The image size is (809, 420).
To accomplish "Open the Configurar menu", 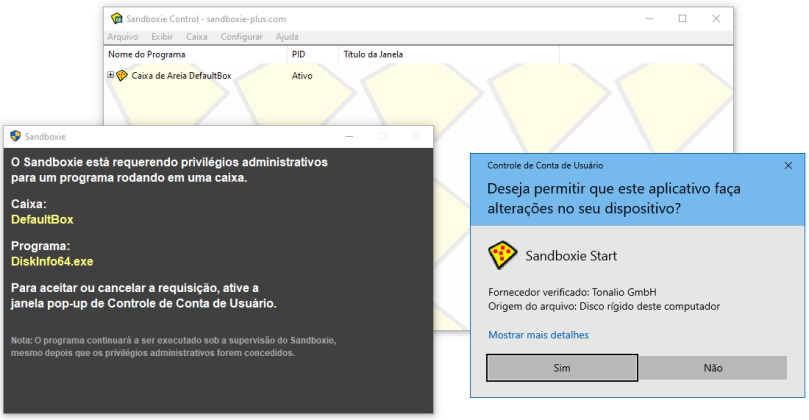I will (241, 37).
